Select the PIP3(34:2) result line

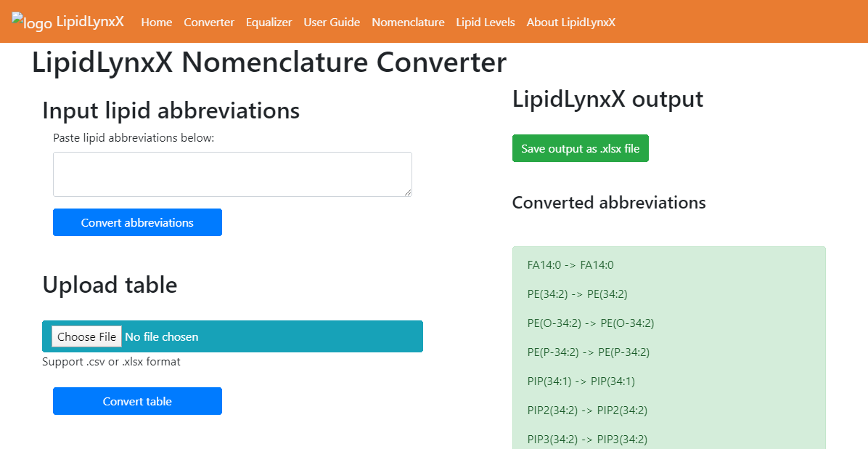[586, 438]
